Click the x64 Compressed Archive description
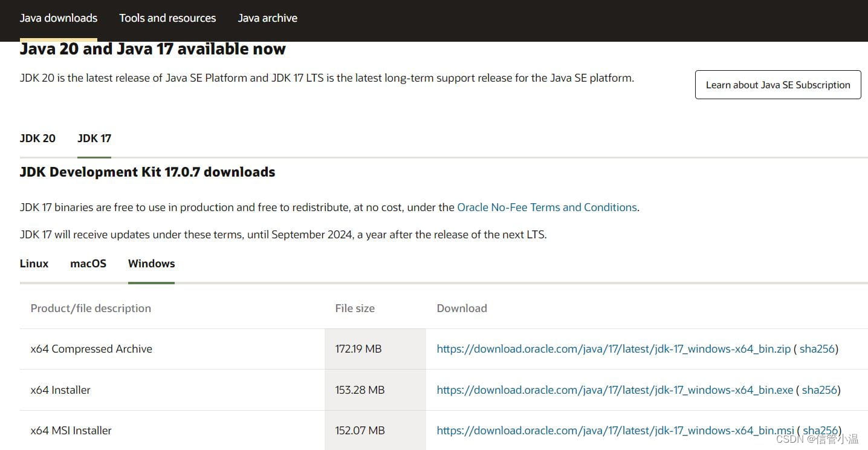 91,349
